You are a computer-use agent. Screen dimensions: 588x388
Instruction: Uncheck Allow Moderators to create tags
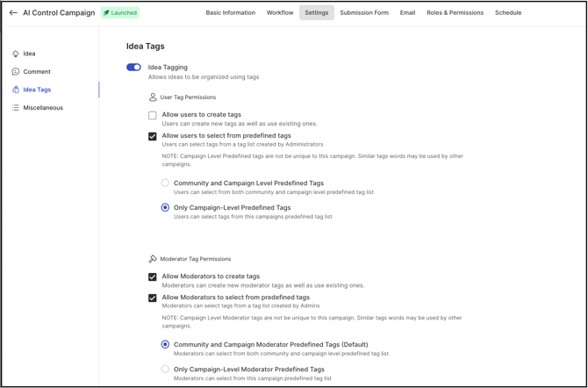click(153, 277)
